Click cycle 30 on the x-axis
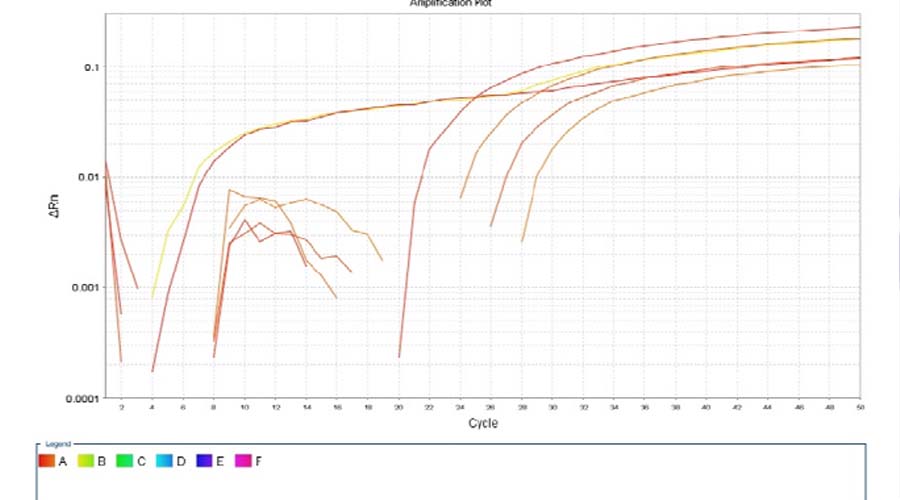 point(553,408)
